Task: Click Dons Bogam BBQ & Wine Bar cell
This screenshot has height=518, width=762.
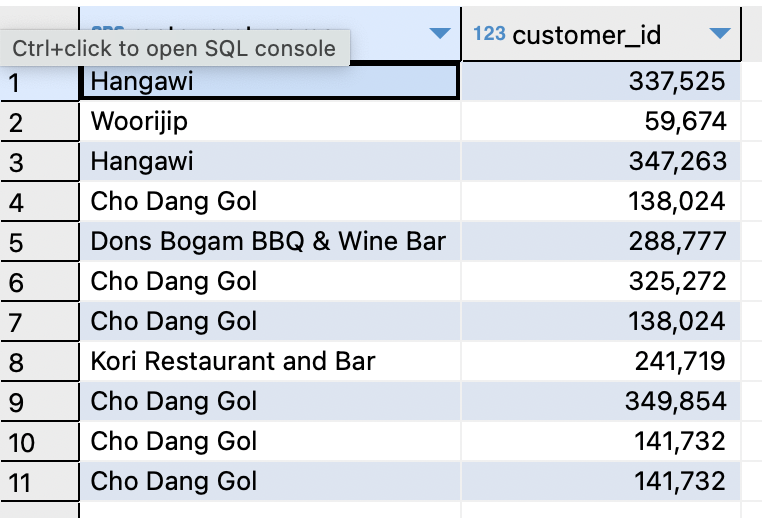Action: pos(270,242)
